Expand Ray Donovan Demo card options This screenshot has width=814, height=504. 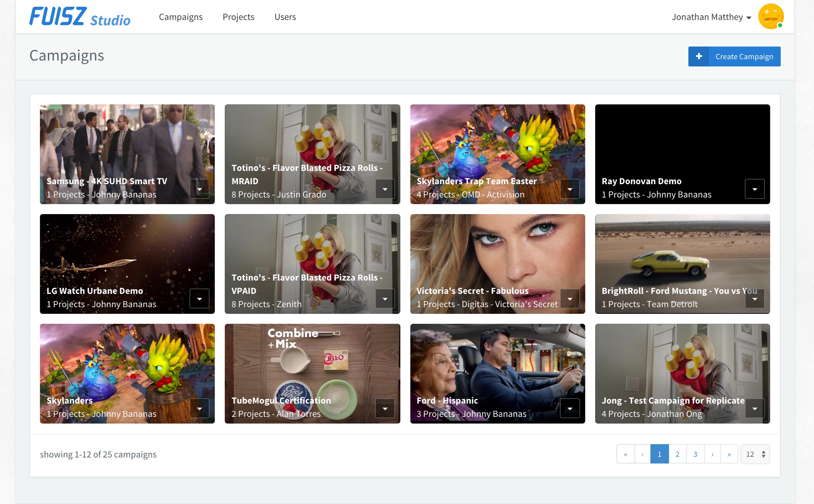click(x=754, y=189)
